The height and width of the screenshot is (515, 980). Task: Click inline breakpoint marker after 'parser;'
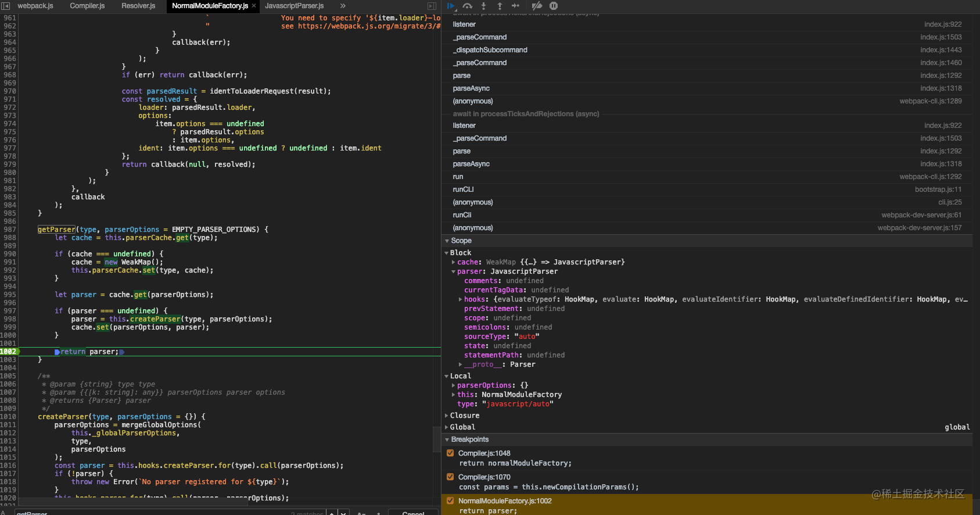[121, 352]
